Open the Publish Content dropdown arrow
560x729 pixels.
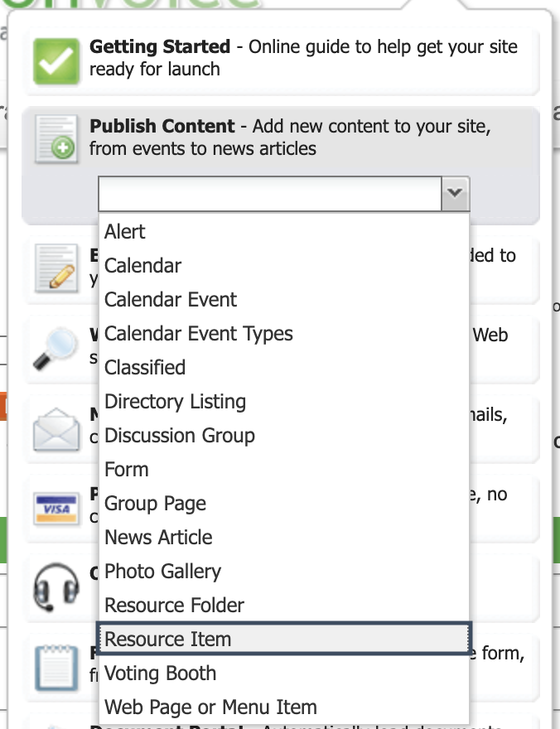tap(455, 194)
